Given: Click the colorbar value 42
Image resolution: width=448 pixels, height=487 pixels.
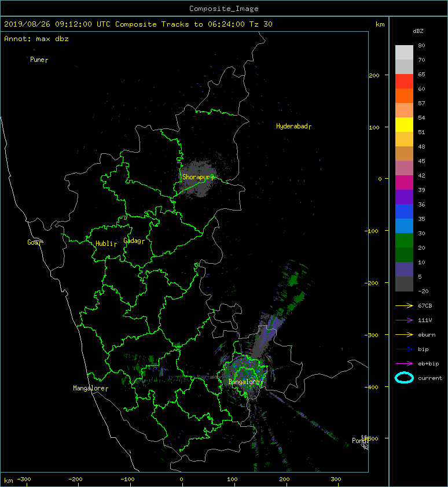Looking at the screenshot, I should 421,175.
